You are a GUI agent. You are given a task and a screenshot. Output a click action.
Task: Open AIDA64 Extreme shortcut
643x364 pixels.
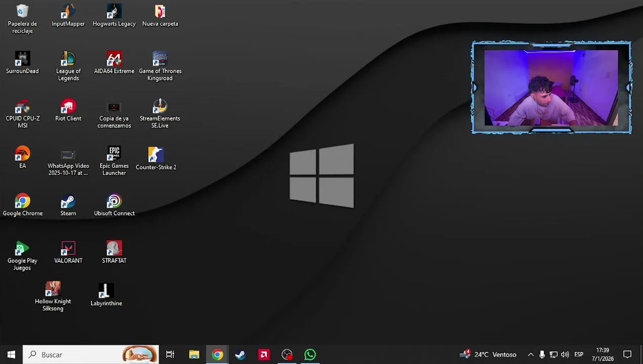pyautogui.click(x=114, y=63)
